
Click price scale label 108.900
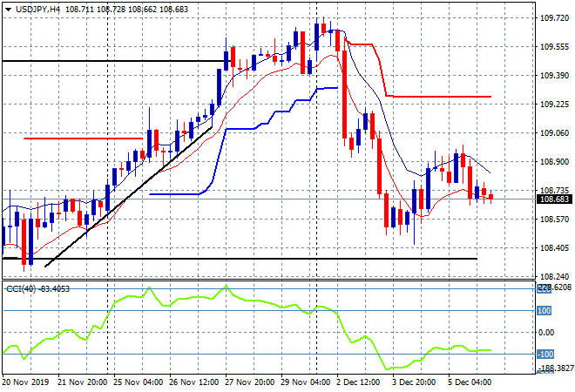pos(554,162)
